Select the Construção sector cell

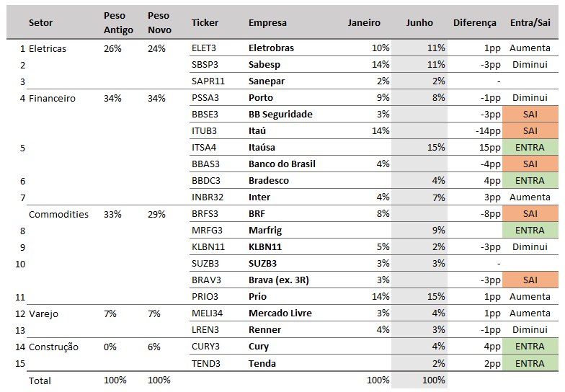pyautogui.click(x=53, y=347)
